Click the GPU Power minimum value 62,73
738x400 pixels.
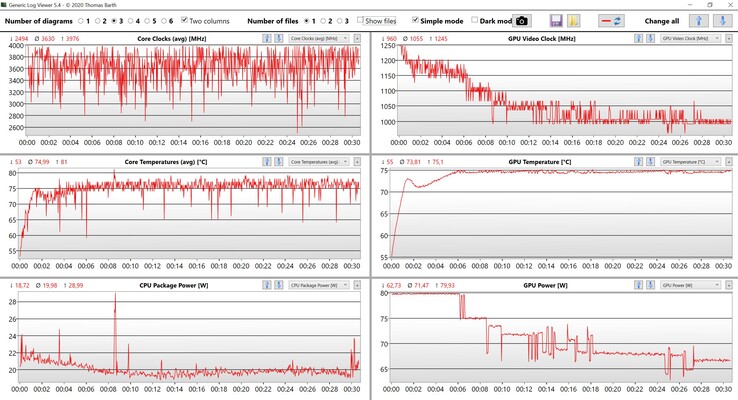[x=392, y=285]
